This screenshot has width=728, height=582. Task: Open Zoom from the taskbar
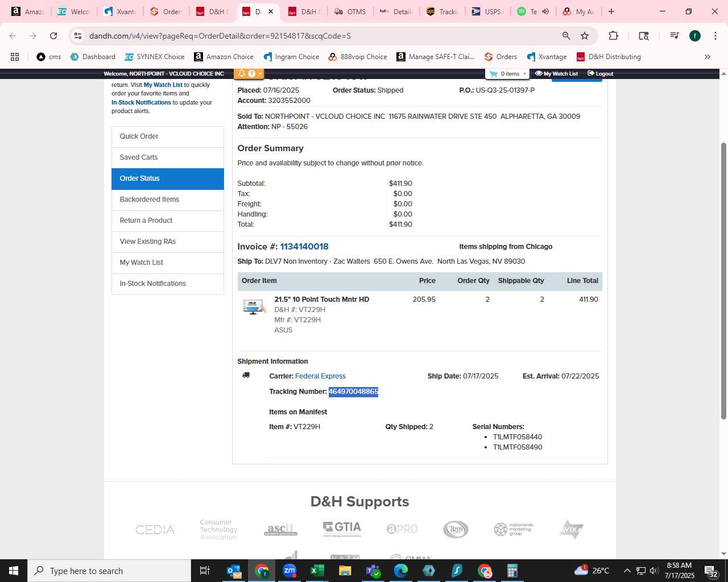point(289,571)
